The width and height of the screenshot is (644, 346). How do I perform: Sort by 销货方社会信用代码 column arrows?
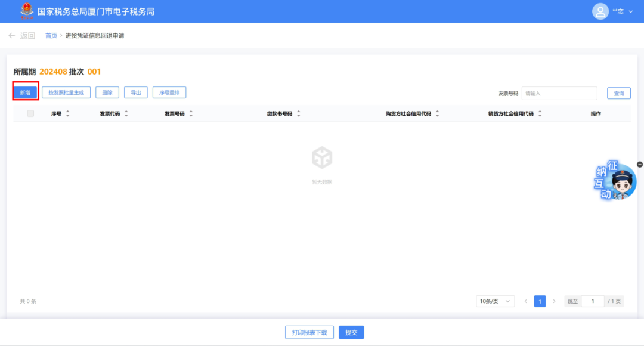540,113
